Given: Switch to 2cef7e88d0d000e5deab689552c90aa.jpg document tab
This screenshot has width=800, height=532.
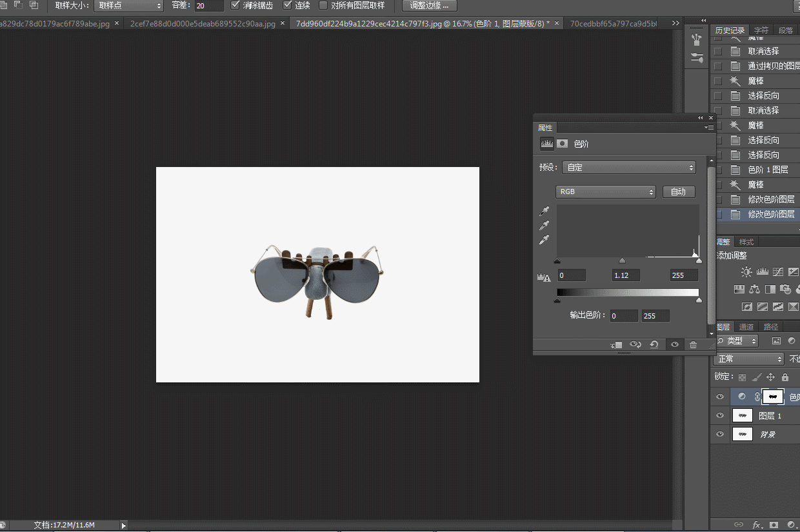Looking at the screenshot, I should point(203,23).
